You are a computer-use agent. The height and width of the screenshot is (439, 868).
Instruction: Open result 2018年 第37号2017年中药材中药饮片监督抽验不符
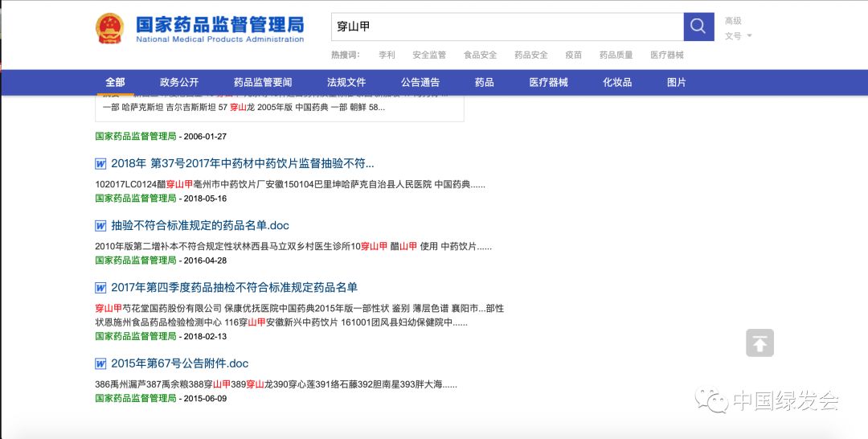click(243, 163)
